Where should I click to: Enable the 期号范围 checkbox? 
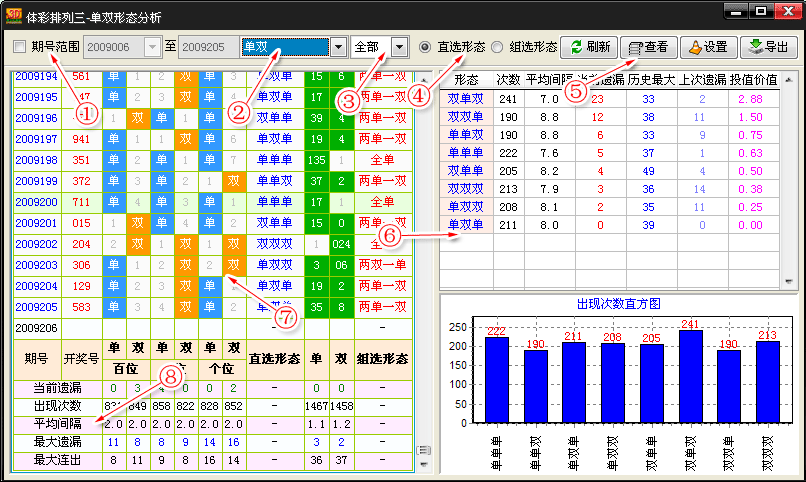(x=20, y=47)
